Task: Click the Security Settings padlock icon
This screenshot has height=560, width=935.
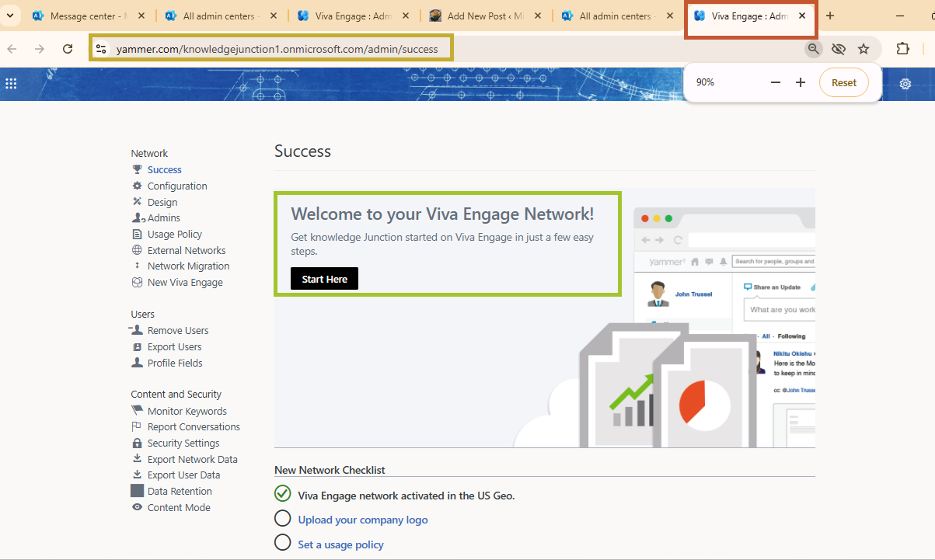Action: tap(137, 443)
